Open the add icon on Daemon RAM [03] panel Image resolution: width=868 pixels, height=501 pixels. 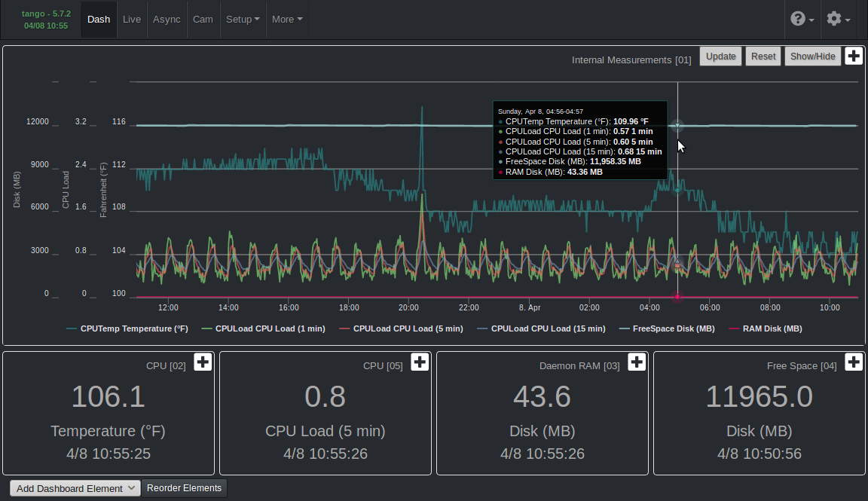click(x=636, y=362)
